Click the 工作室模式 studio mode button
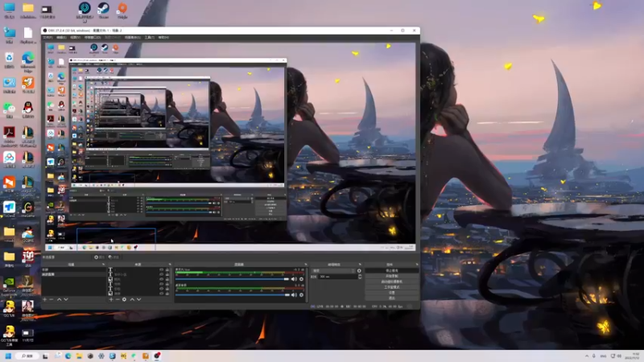Screen dimensions: 644x362 392,287
